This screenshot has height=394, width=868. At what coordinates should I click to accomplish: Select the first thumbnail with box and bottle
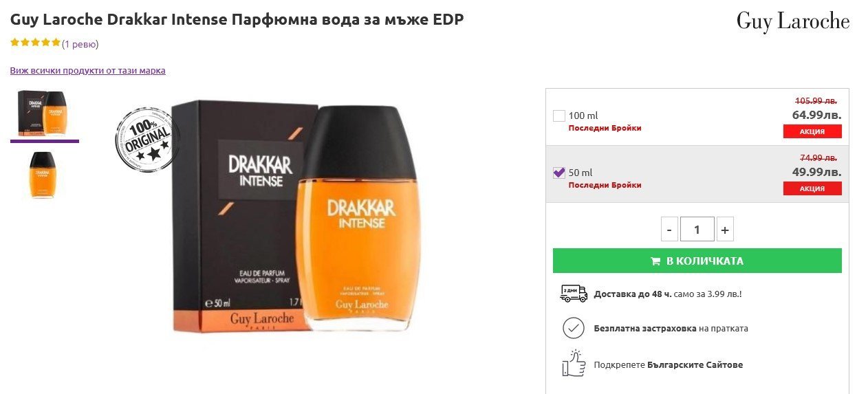[44, 113]
